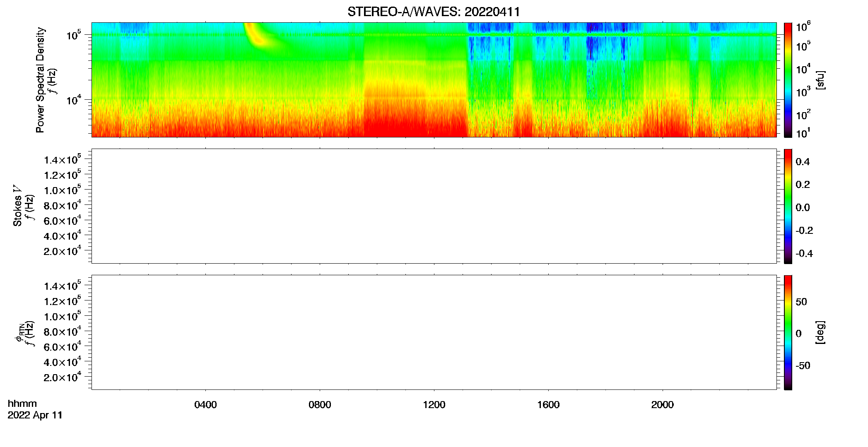Viewport: 868px width, 447px height.
Task: Click the "0400" time tick label
Action: (205, 405)
